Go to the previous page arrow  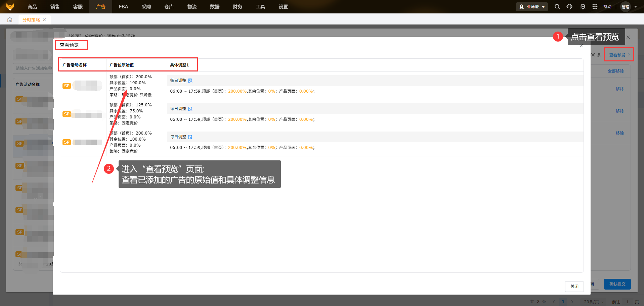tap(554, 302)
